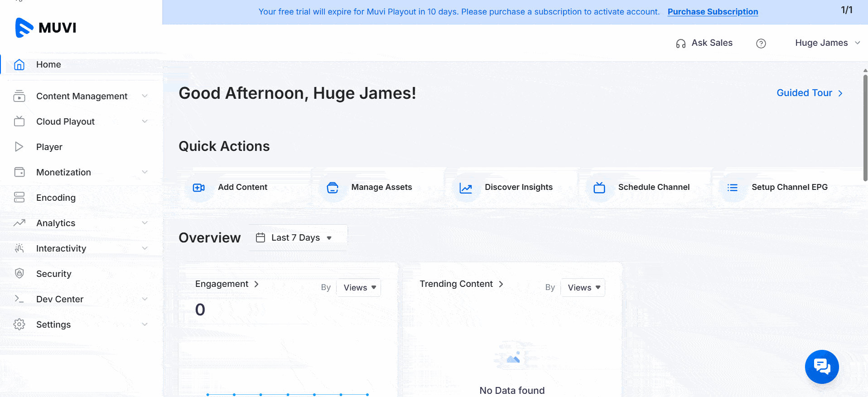Open the Engagement Views dropdown
This screenshot has height=397, width=868.
[359, 288]
